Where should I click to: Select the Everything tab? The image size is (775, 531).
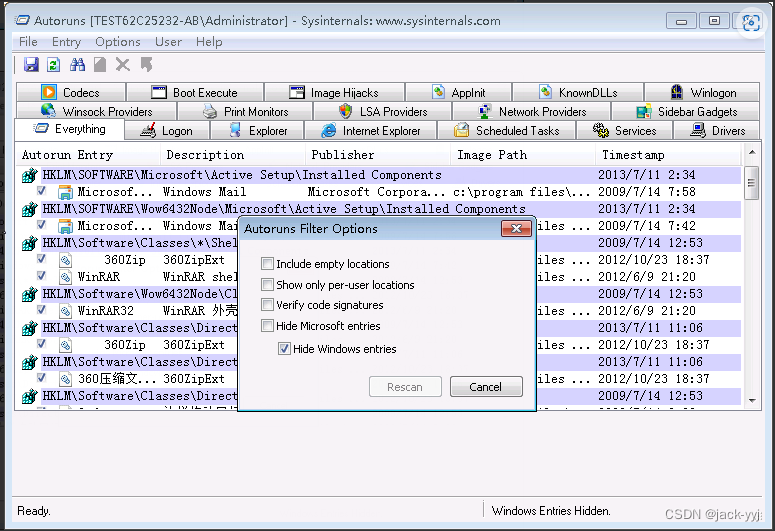pyautogui.click(x=69, y=129)
